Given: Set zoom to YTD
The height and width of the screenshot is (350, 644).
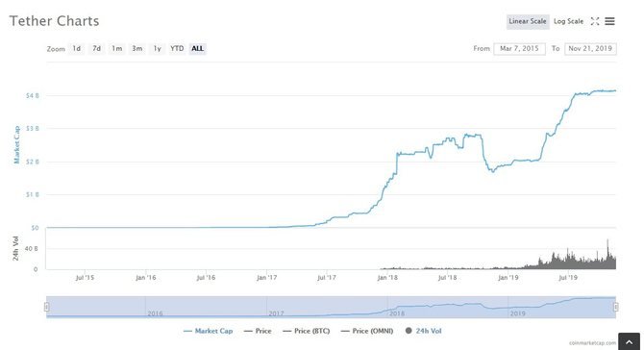Looking at the screenshot, I should (x=177, y=48).
